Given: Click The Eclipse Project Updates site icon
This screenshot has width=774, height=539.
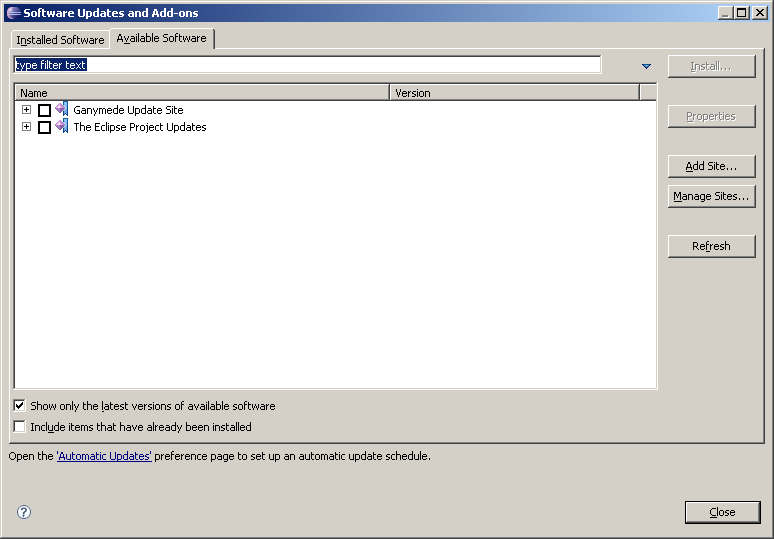Looking at the screenshot, I should point(62,126).
